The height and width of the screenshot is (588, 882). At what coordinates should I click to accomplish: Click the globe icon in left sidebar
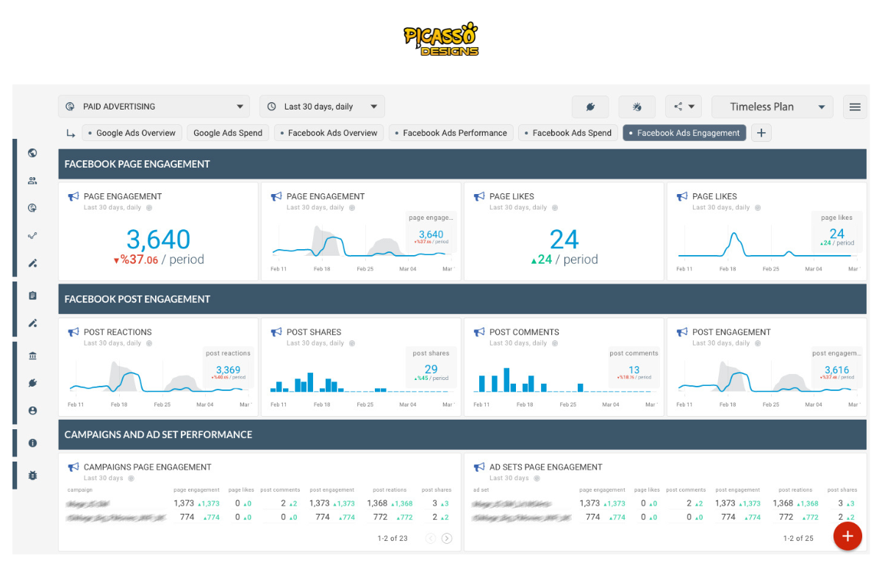click(32, 154)
